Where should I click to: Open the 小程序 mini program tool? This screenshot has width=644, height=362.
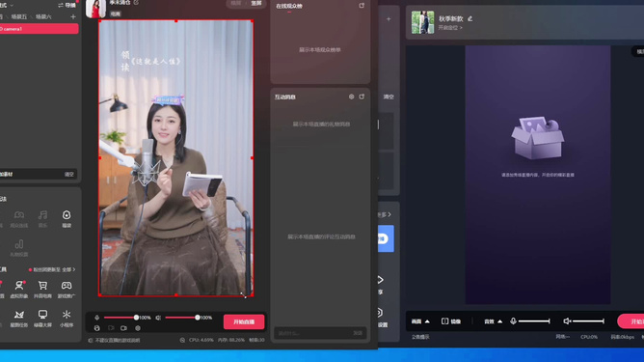coord(67,319)
